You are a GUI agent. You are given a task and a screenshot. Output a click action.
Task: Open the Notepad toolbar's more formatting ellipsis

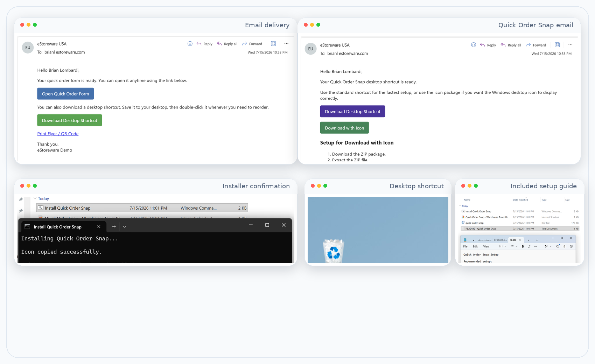(535, 246)
